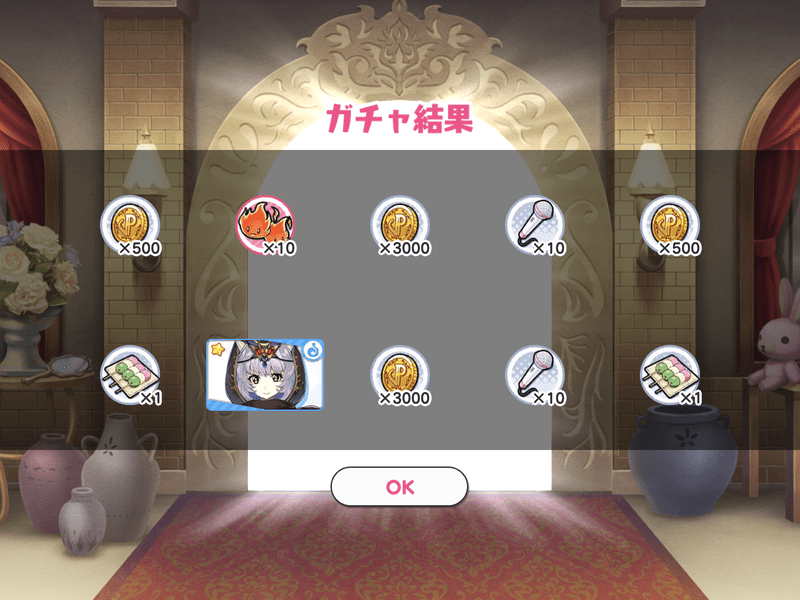Click the blue attribute emblem on the card

click(313, 351)
